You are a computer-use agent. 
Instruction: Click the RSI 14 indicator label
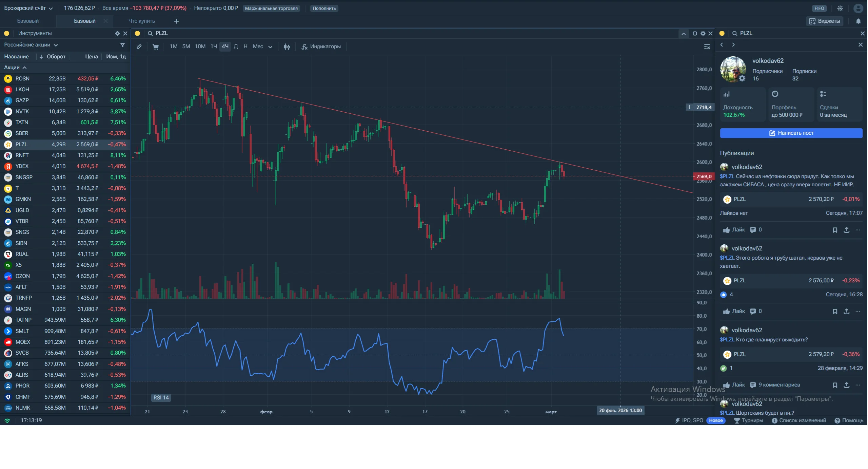(161, 398)
